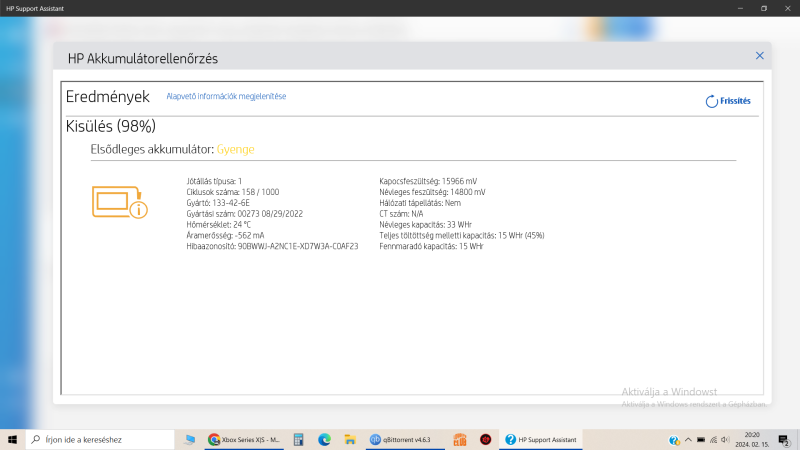Open the volume tray icon
Screen dimensions: 800x450
725,439
